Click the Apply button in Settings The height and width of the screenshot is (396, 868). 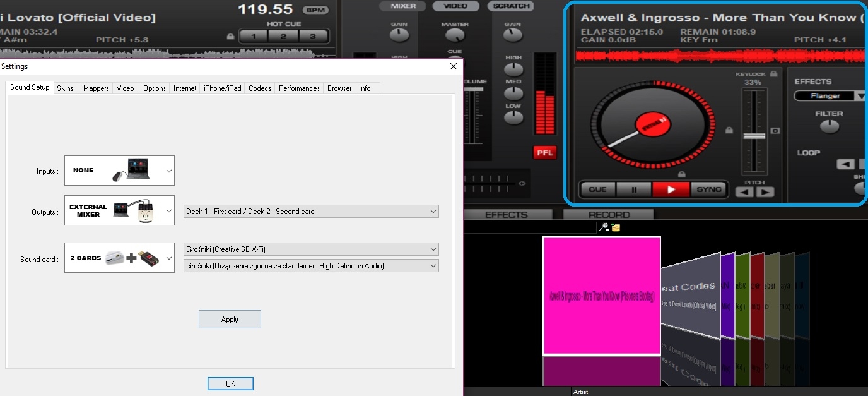pyautogui.click(x=230, y=320)
